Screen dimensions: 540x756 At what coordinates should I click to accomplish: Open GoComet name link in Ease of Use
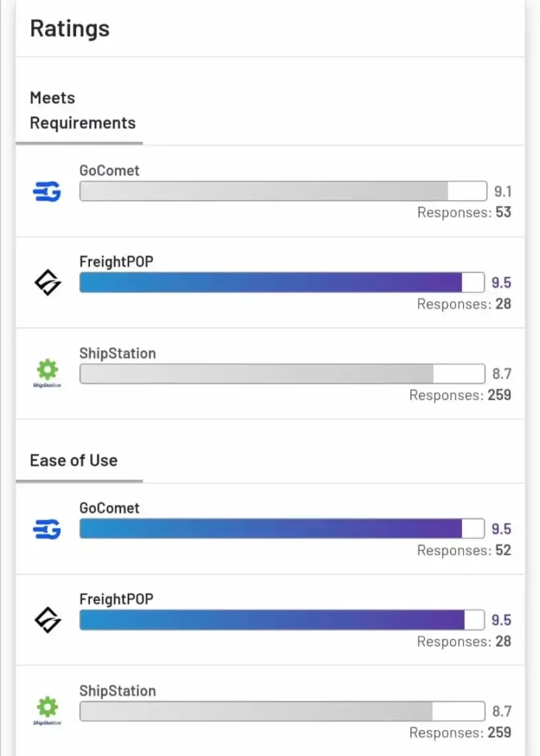pyautogui.click(x=109, y=508)
